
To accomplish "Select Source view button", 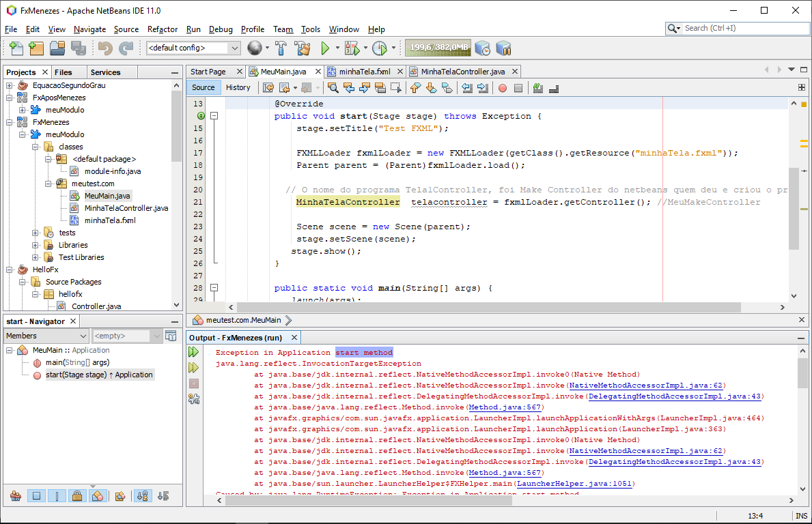I will (203, 87).
